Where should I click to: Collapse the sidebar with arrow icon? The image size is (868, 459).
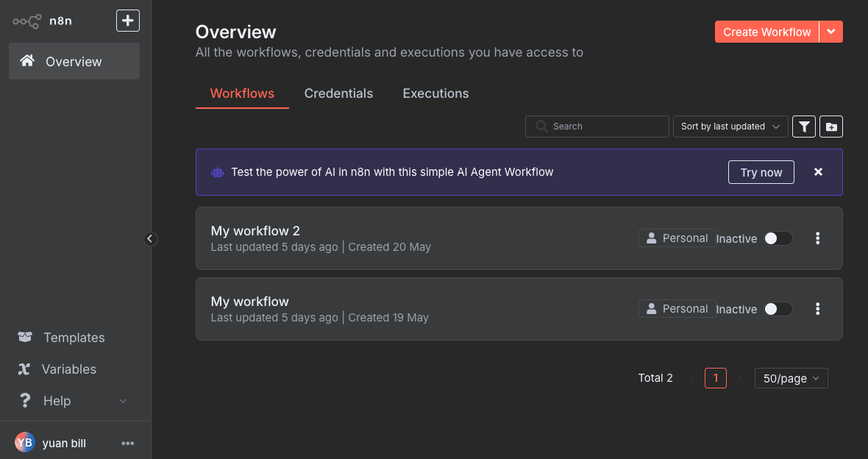(x=151, y=238)
